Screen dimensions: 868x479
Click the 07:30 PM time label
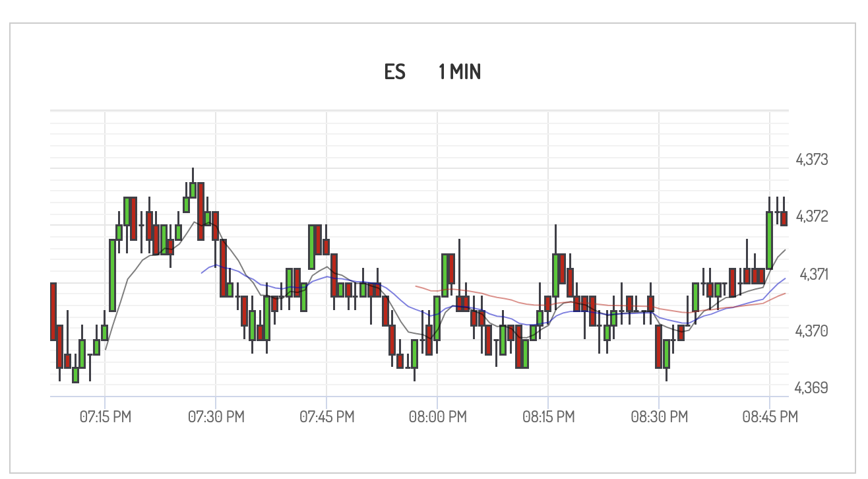[216, 417]
